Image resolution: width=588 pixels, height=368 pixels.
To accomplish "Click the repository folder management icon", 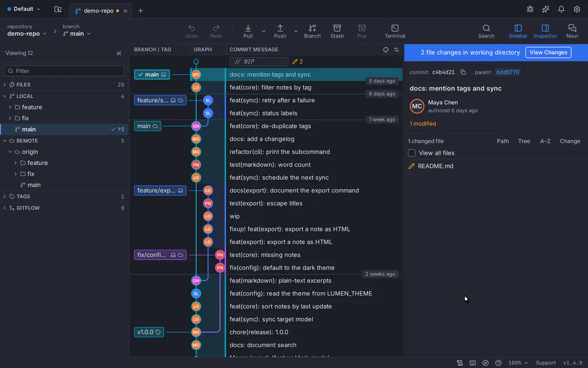I will (x=58, y=9).
